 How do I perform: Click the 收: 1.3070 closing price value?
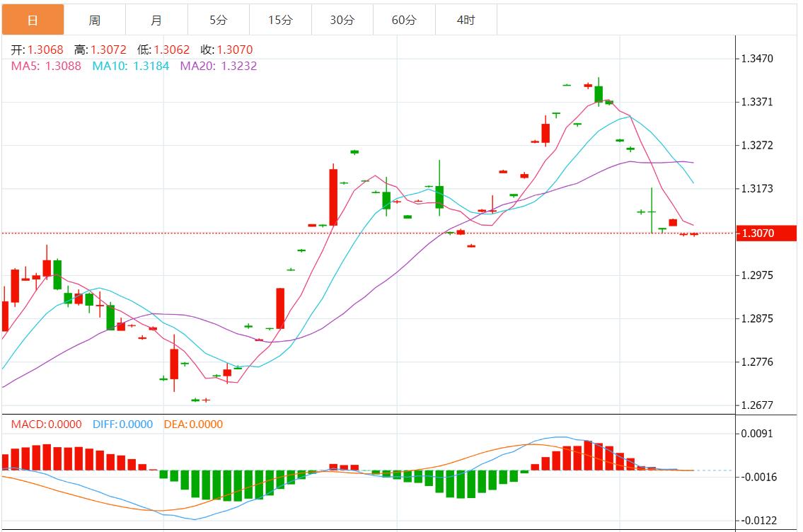click(226, 50)
